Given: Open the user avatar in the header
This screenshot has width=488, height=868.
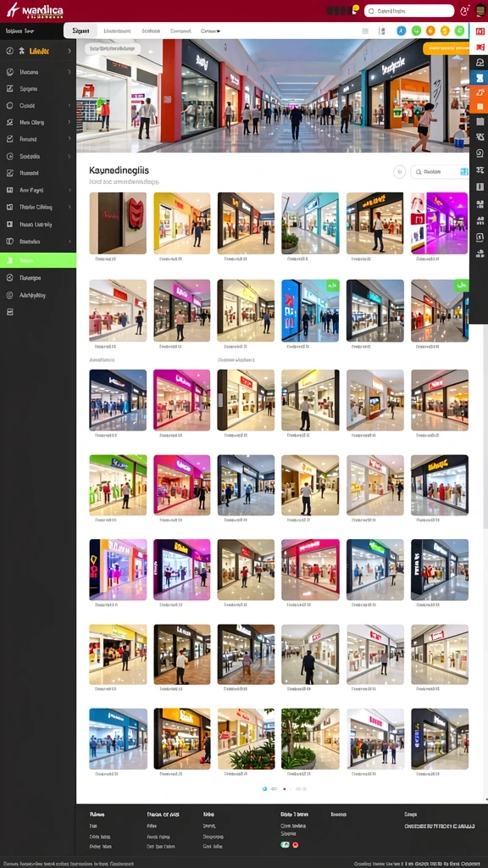Looking at the screenshot, I should tap(480, 10).
